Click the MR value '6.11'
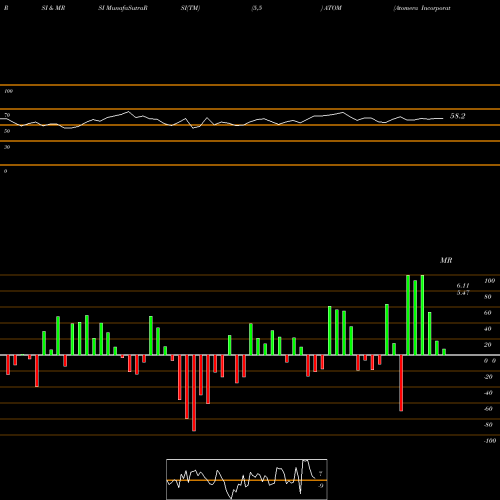This screenshot has width=500, height=500. tap(463, 286)
